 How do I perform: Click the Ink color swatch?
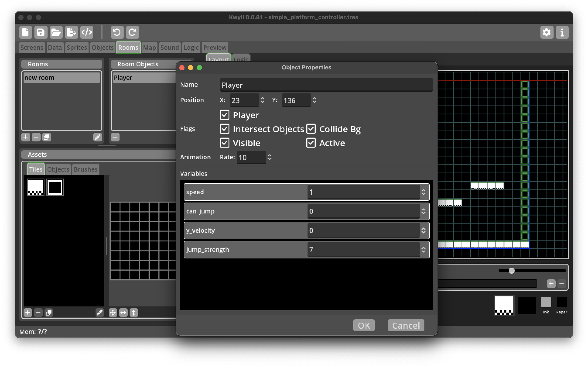click(x=546, y=302)
